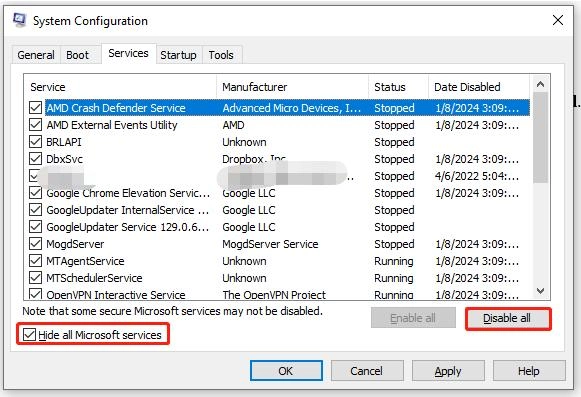Uncheck AMD Crash Defender Service checkbox
581x397 pixels.
click(36, 108)
